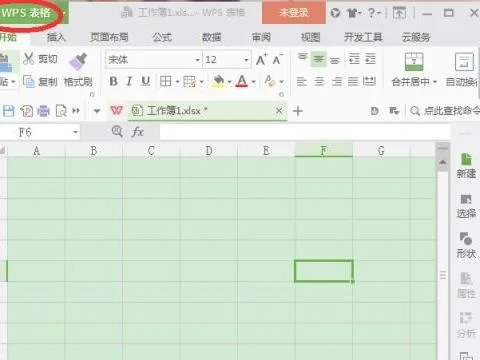The height and width of the screenshot is (360, 480).
Task: Click the formula bar input
Action: point(305,132)
